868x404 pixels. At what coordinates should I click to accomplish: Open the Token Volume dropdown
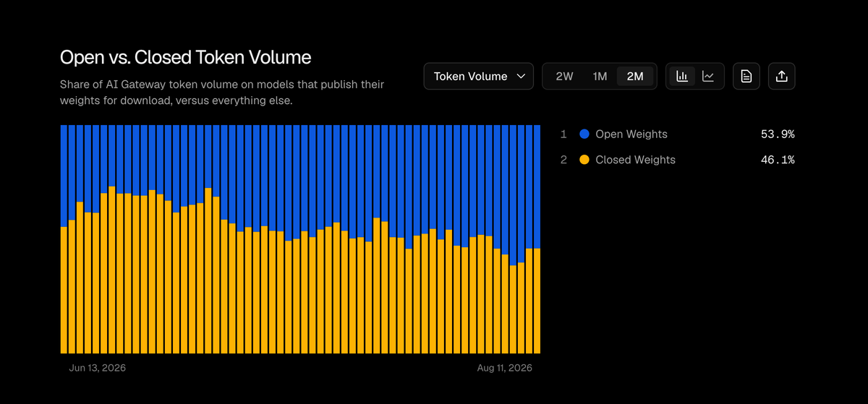point(479,76)
